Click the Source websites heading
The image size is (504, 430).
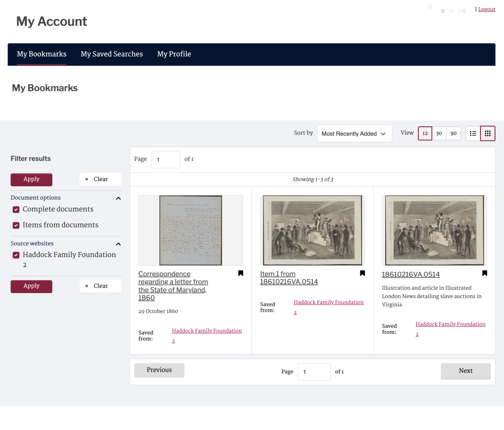tap(32, 243)
